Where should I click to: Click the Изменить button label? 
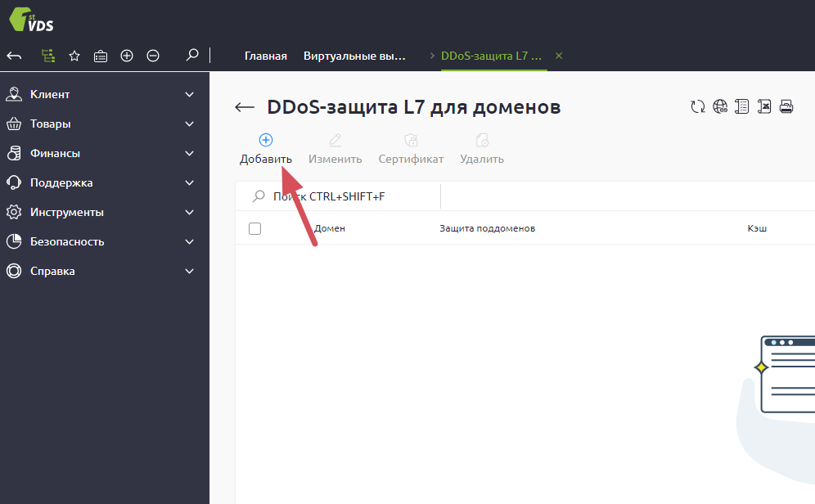click(x=335, y=159)
